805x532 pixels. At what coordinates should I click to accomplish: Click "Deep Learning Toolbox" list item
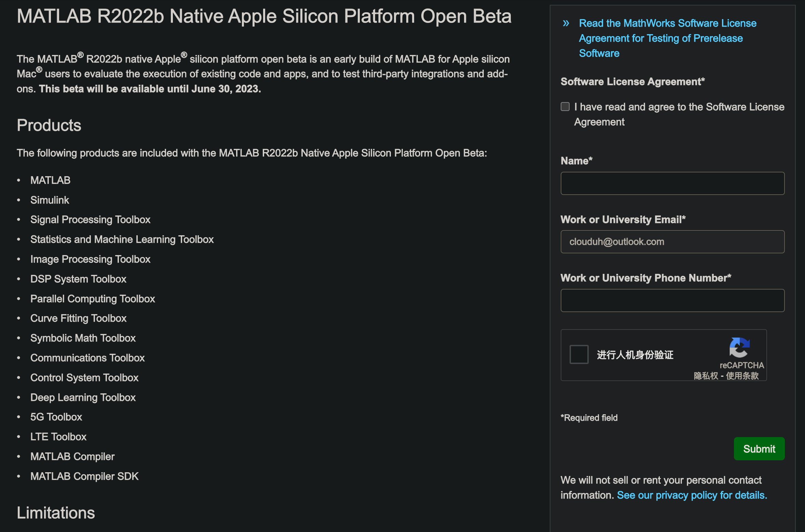tap(83, 397)
